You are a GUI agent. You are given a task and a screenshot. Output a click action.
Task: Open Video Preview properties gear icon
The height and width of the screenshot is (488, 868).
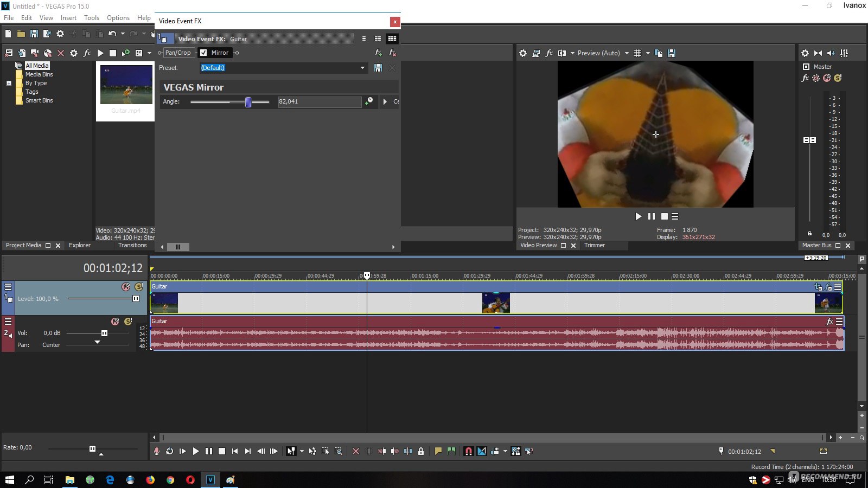click(523, 53)
